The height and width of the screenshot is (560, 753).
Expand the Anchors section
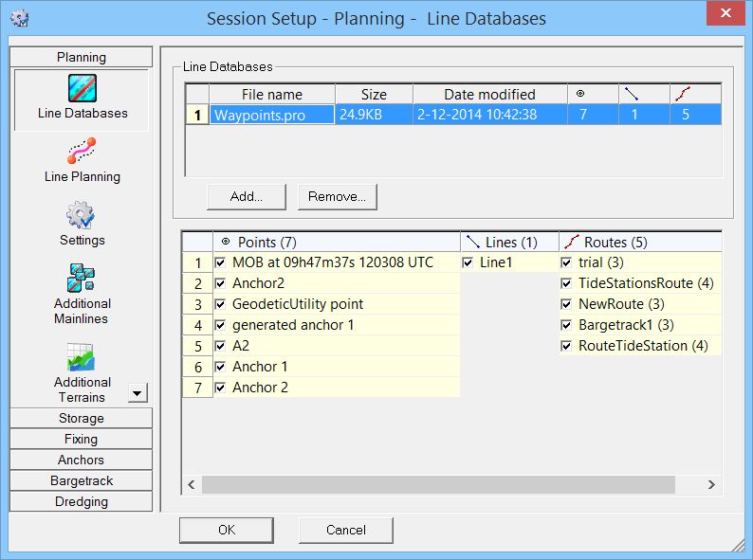(x=82, y=460)
